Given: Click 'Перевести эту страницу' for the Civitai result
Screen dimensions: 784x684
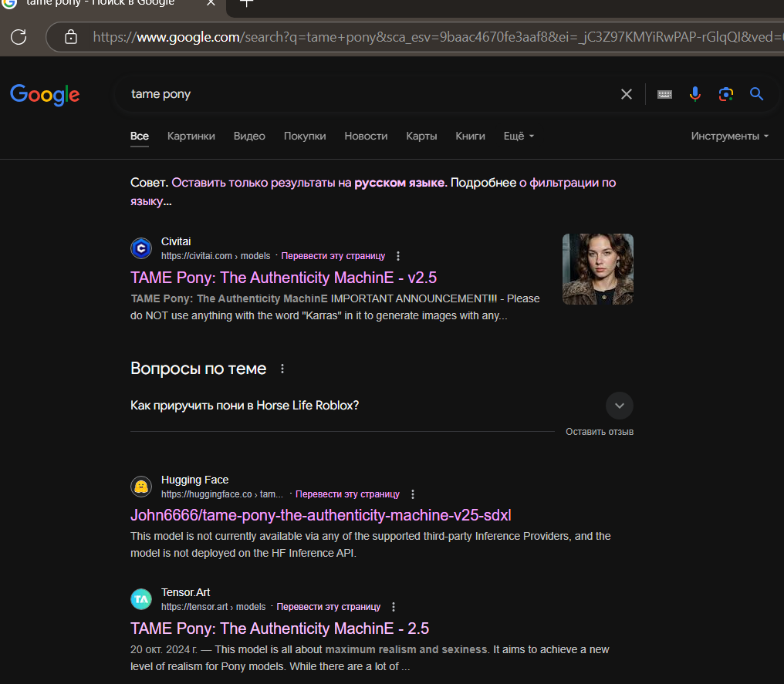Looking at the screenshot, I should click(x=333, y=256).
